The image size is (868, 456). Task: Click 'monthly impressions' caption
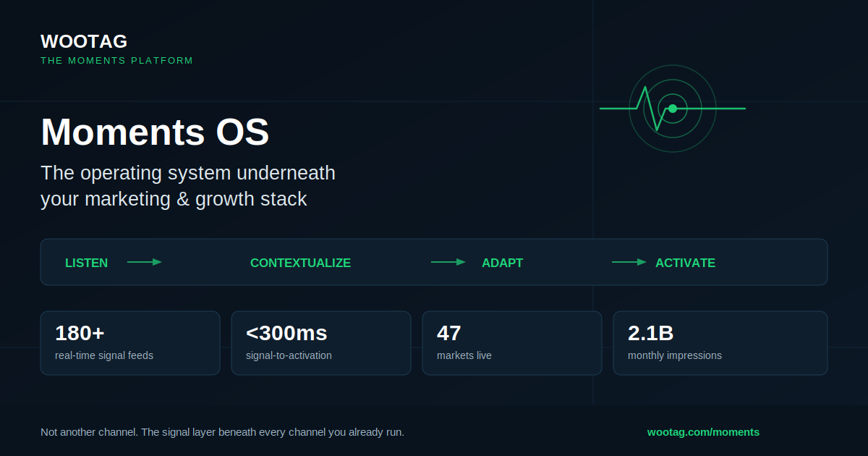675,355
